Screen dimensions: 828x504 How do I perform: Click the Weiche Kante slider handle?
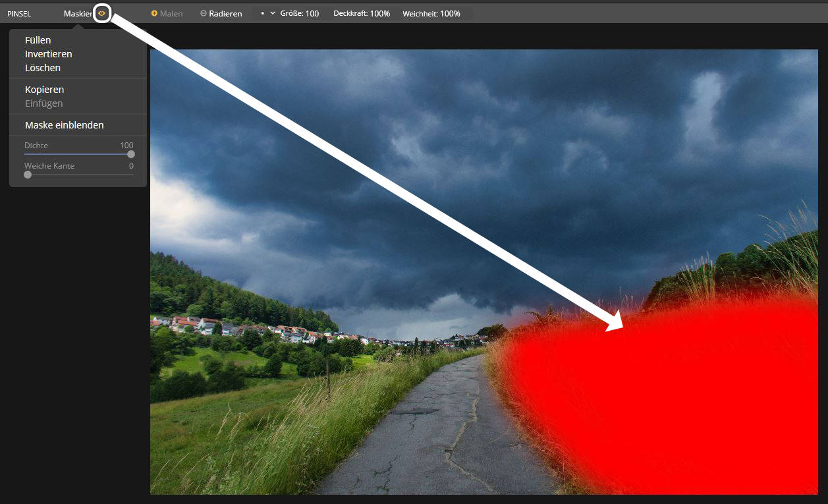click(x=28, y=175)
